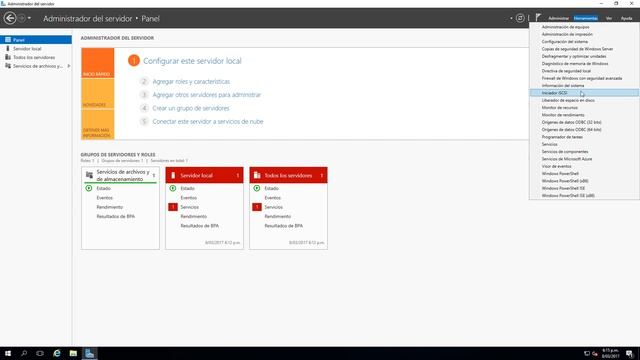This screenshot has height=360, width=640.
Task: Open the Action Center notification icon
Action: pyautogui.click(x=630, y=353)
